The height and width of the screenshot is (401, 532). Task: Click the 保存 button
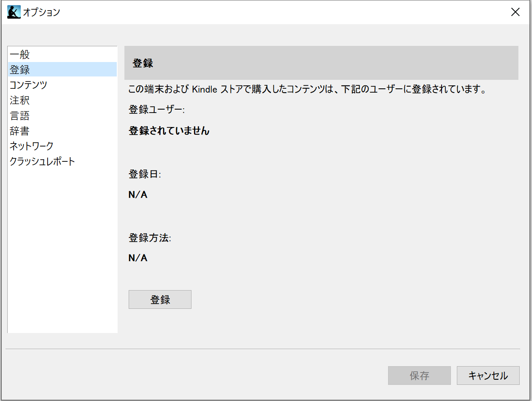click(419, 376)
